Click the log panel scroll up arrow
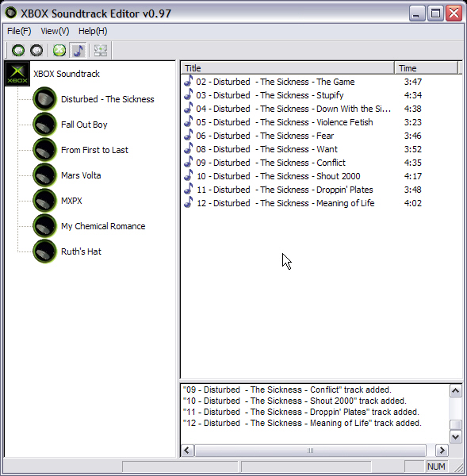 (455, 391)
